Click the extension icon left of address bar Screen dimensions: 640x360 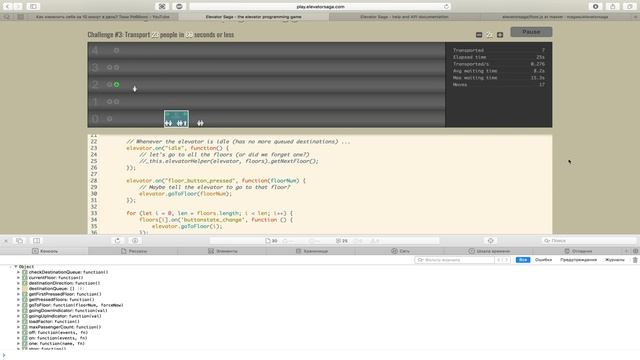tap(162, 7)
